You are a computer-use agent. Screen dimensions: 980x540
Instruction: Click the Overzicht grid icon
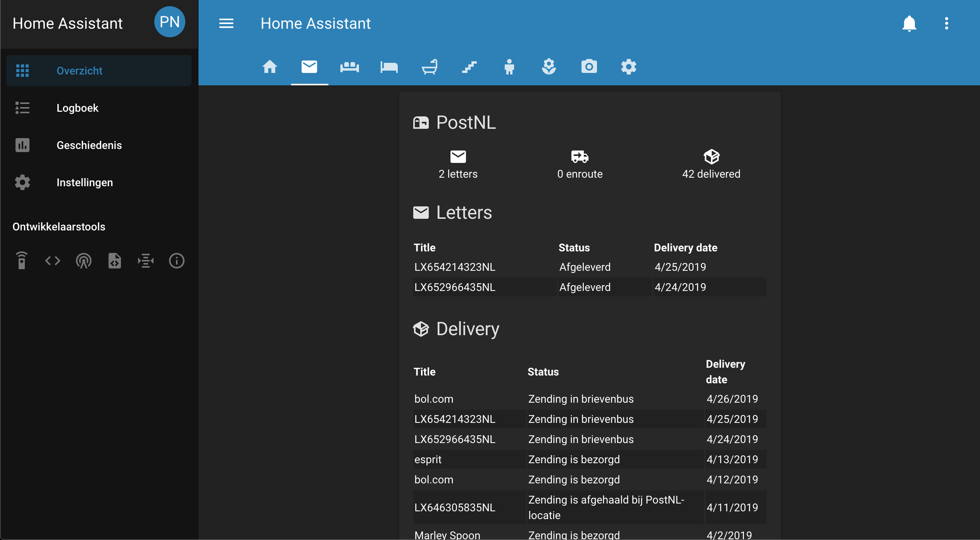[22, 71]
